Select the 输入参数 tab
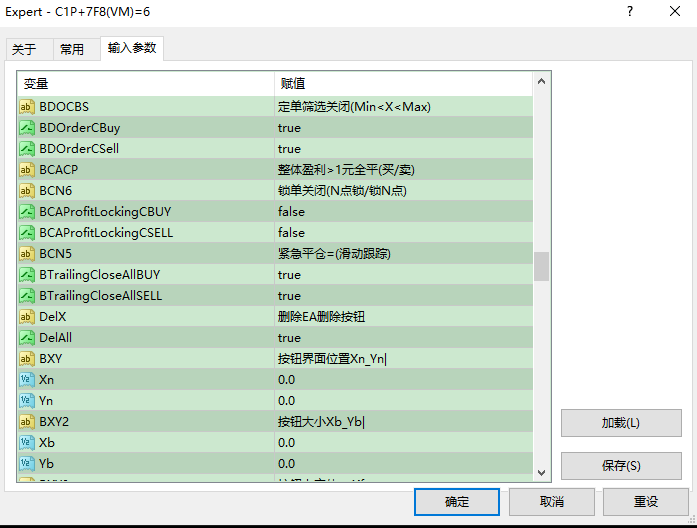This screenshot has height=528, width=697. point(132,48)
